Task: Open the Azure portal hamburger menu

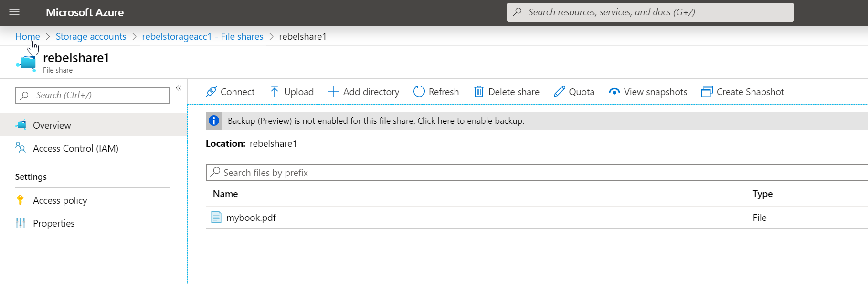Action: [14, 12]
